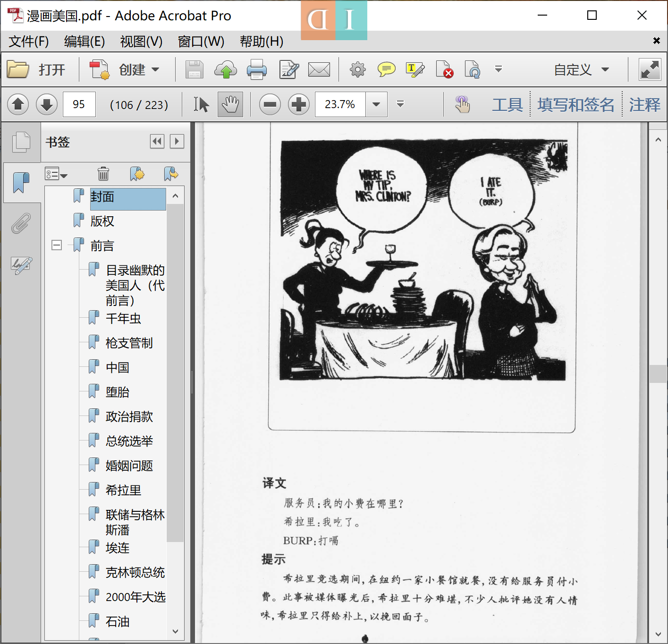This screenshot has width=668, height=644.
Task: Zoom out with the minus button
Action: pyautogui.click(x=270, y=104)
